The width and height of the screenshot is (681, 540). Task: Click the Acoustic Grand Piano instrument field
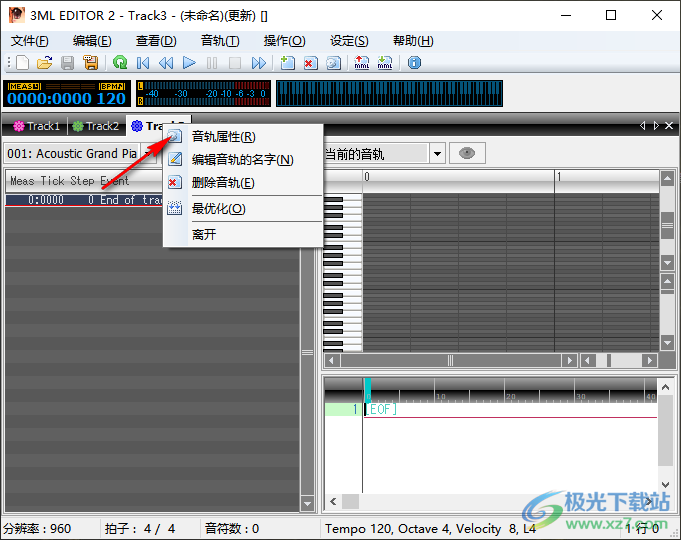(73, 153)
